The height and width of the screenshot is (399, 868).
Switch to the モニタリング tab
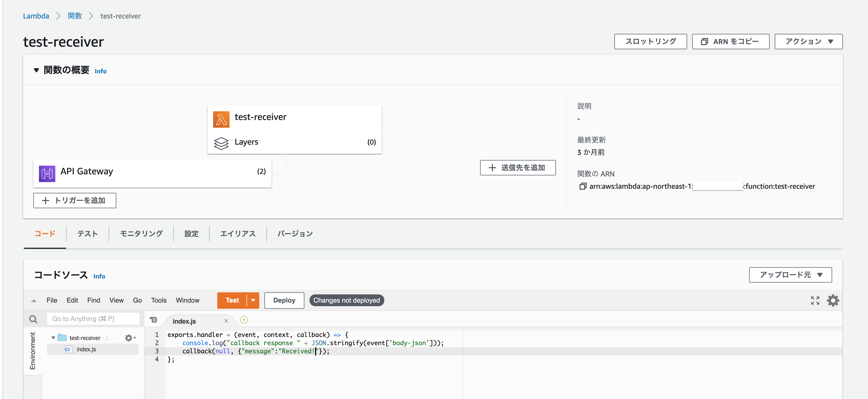141,233
